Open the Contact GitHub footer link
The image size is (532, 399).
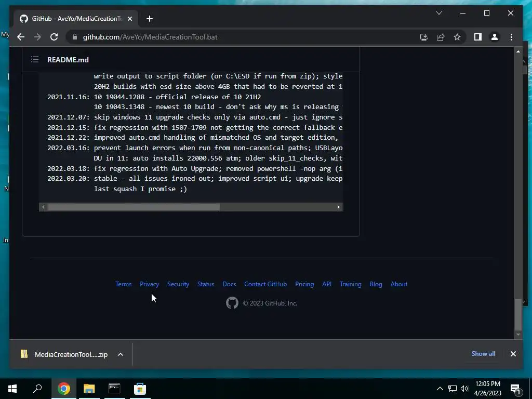click(265, 284)
